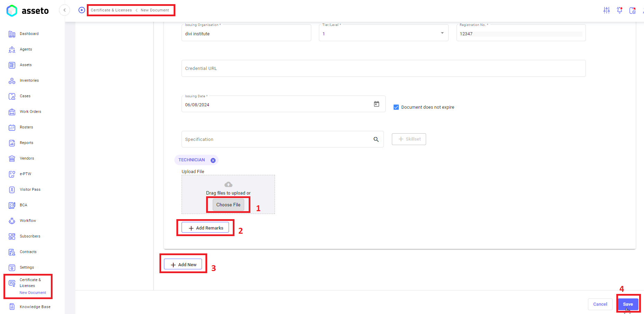The height and width of the screenshot is (314, 644).
Task: Focus the Issuing Organisation field
Action: point(246,33)
